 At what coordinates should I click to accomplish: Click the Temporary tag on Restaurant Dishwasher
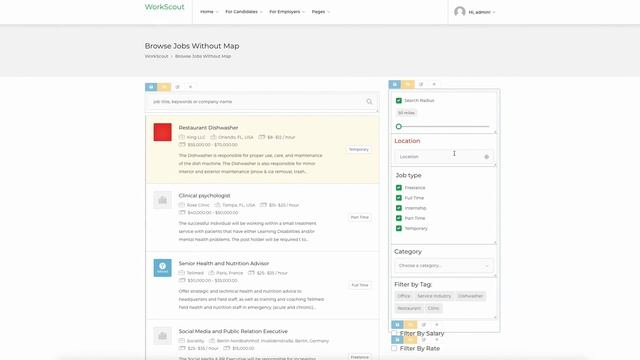(359, 149)
